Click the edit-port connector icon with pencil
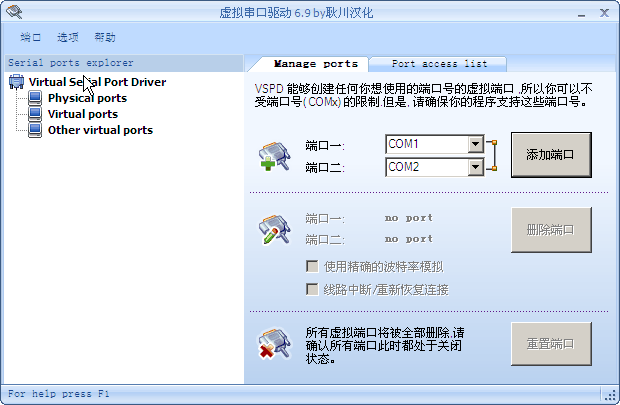The image size is (620, 405). (274, 229)
